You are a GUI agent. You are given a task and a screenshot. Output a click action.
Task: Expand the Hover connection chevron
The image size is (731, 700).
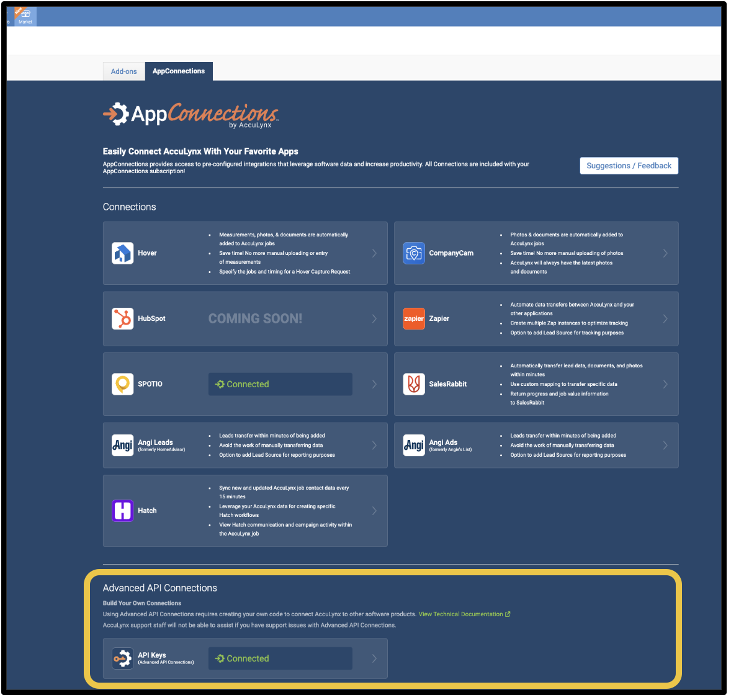coord(375,254)
